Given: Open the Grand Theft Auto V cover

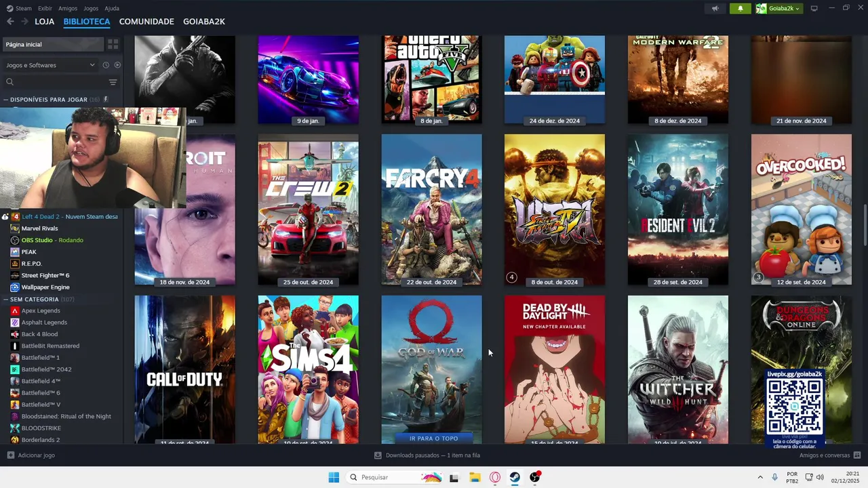Looking at the screenshot, I should click(431, 80).
